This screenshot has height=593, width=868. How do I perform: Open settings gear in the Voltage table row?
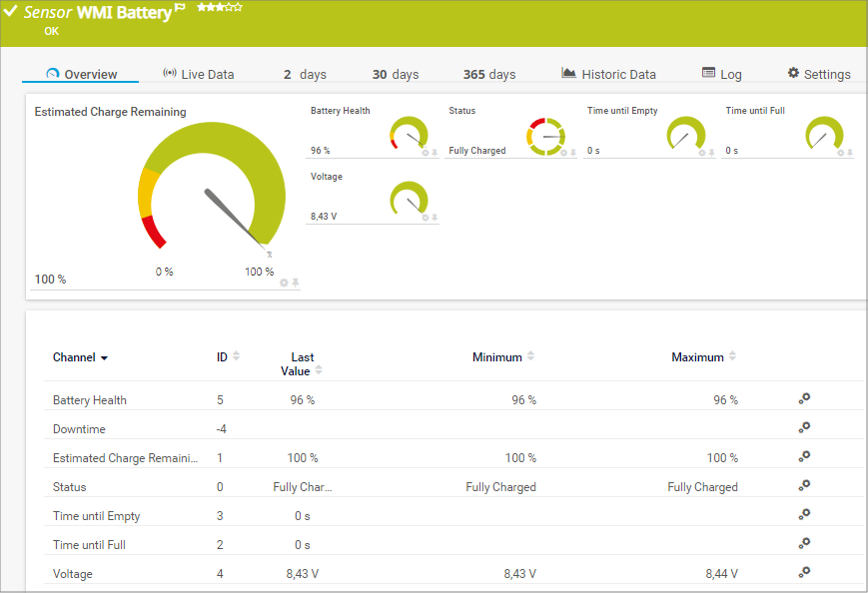coord(804,572)
